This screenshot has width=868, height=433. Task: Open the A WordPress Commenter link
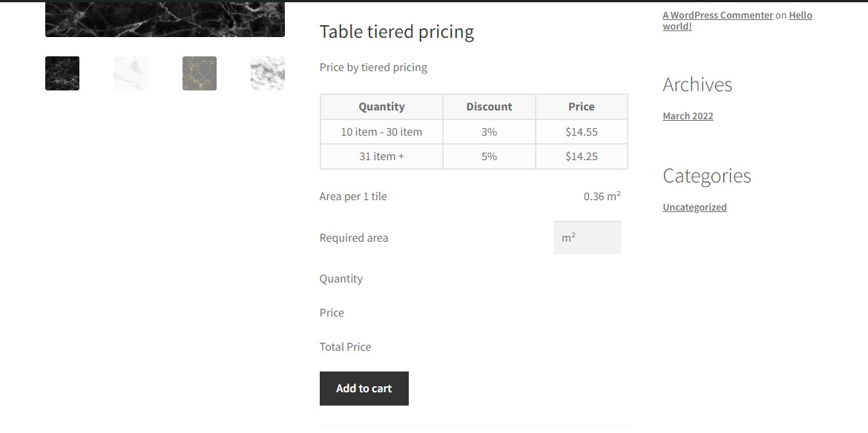(x=717, y=15)
